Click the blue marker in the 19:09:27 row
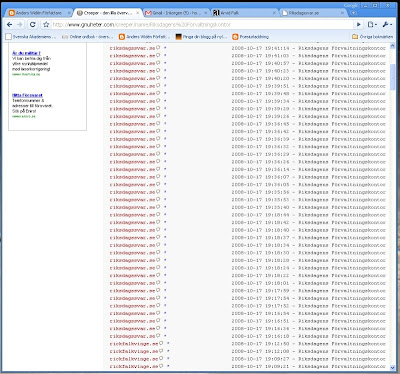The image size is (400, 374). [168, 358]
